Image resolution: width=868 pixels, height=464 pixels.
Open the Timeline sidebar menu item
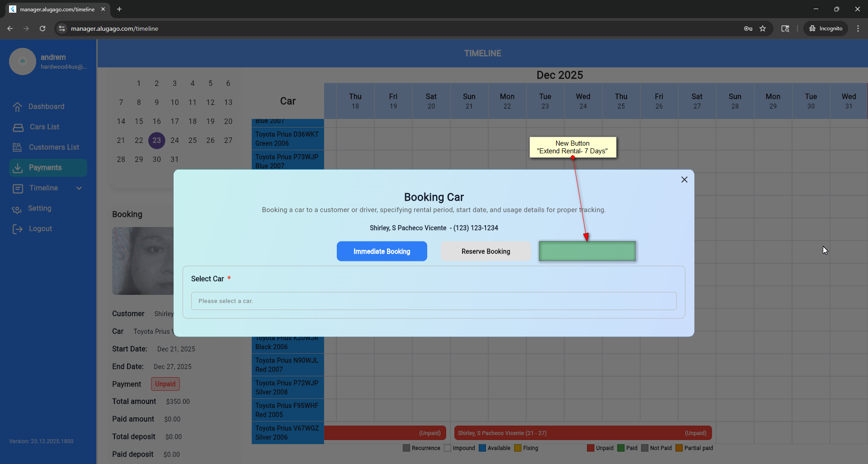click(x=43, y=188)
